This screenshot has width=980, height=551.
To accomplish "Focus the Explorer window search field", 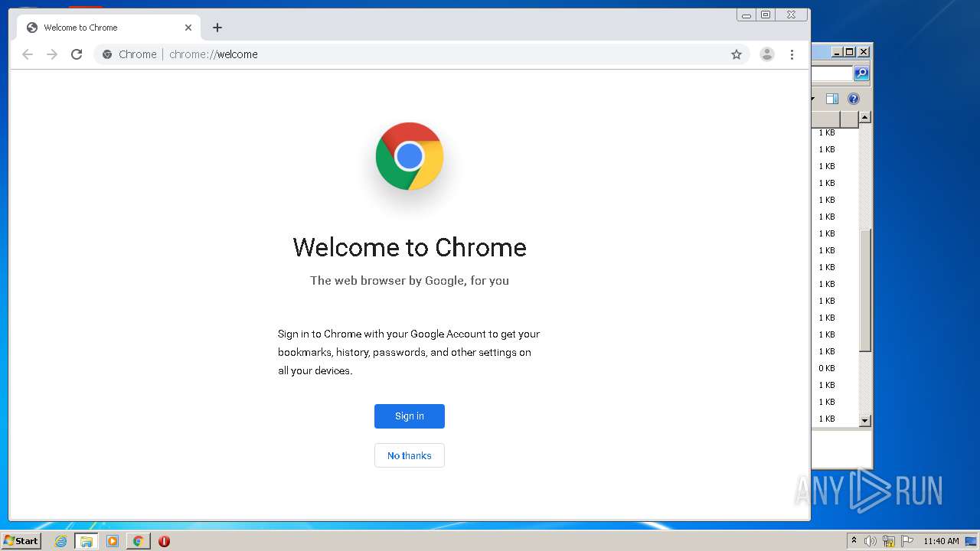I will pyautogui.click(x=832, y=73).
